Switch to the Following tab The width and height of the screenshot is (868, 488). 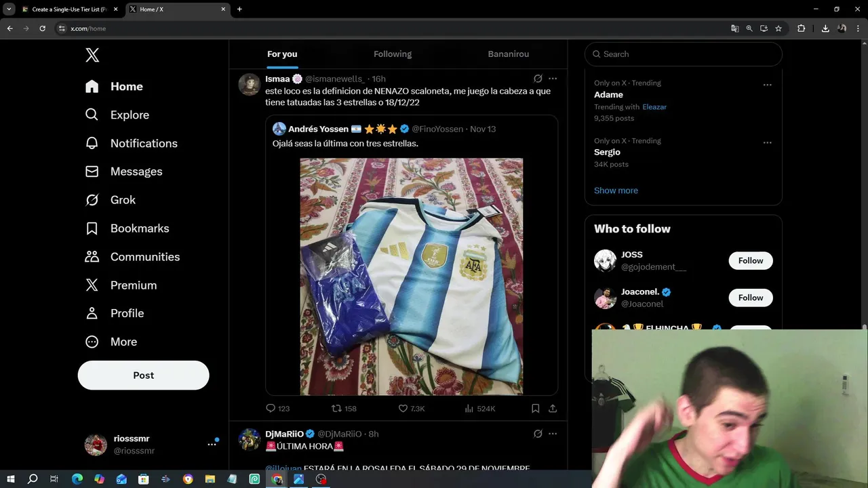pyautogui.click(x=393, y=54)
